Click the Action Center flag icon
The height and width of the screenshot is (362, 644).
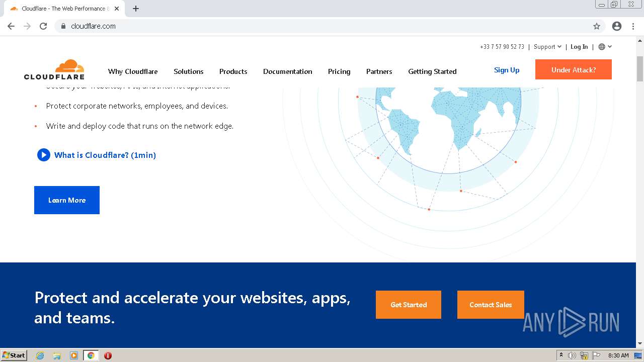pyautogui.click(x=596, y=355)
